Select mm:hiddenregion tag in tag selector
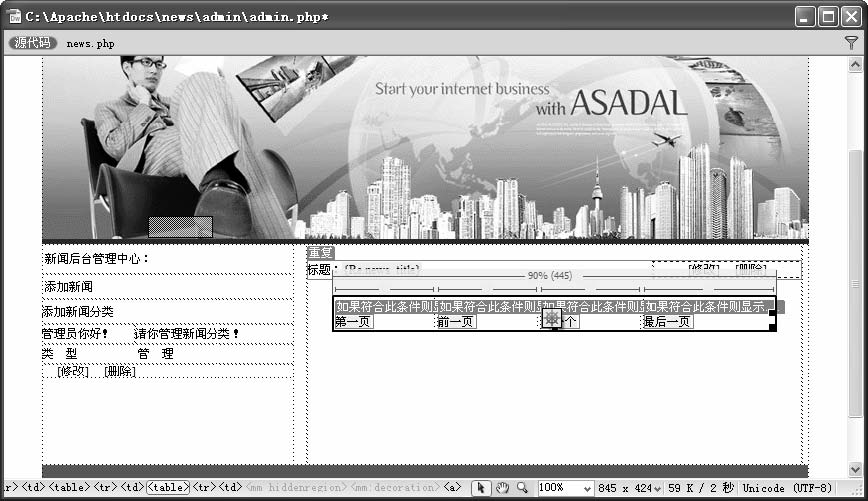This screenshot has width=868, height=501. (x=298, y=487)
